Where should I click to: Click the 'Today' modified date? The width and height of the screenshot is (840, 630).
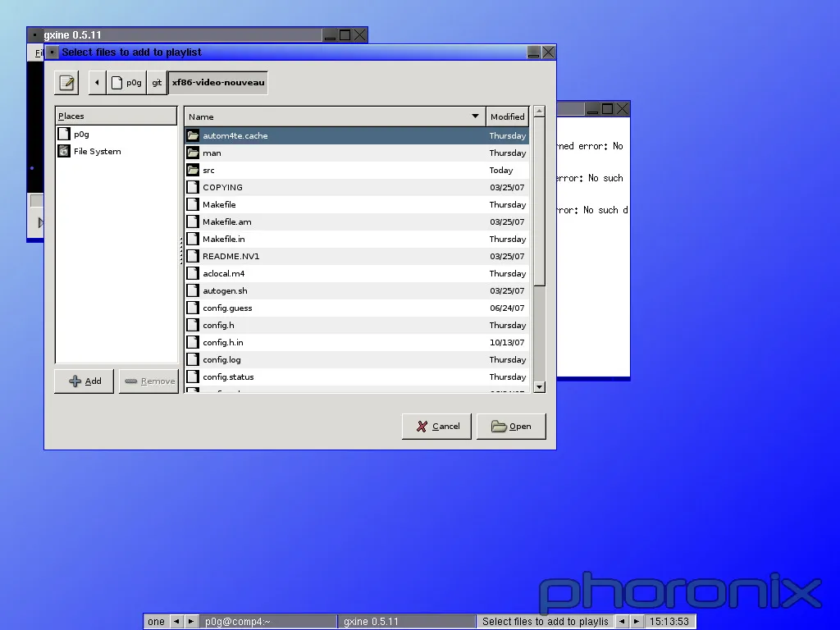click(501, 170)
